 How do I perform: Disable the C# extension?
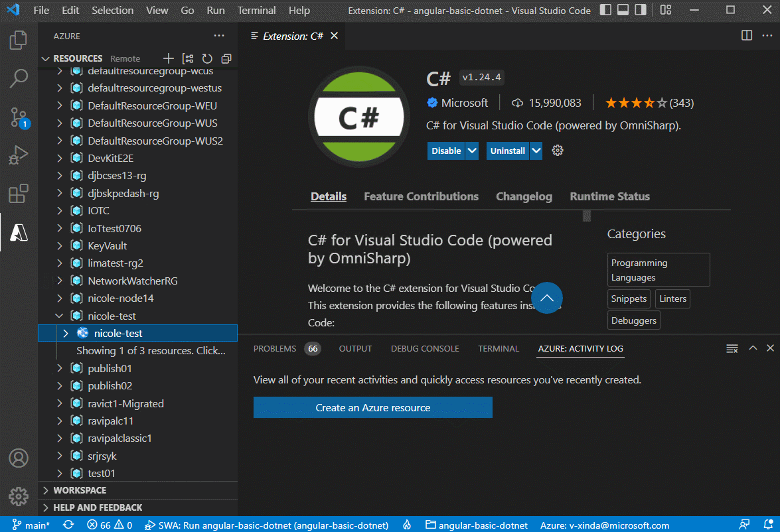pyautogui.click(x=446, y=151)
